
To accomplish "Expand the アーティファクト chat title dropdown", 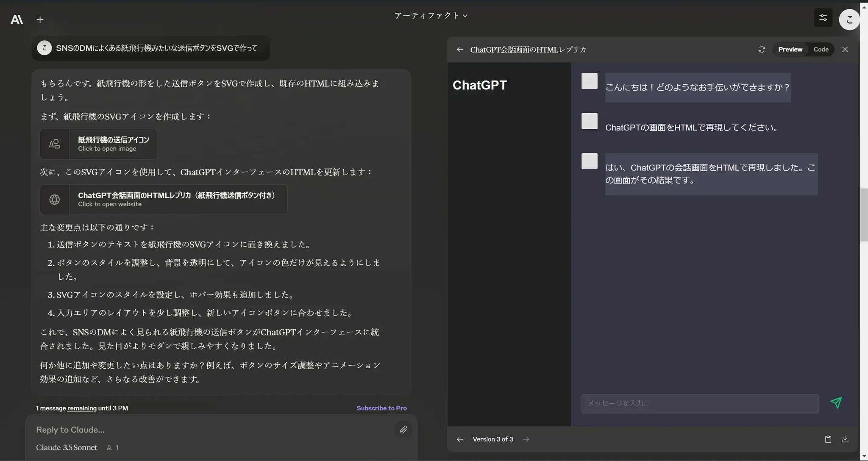I will [431, 16].
